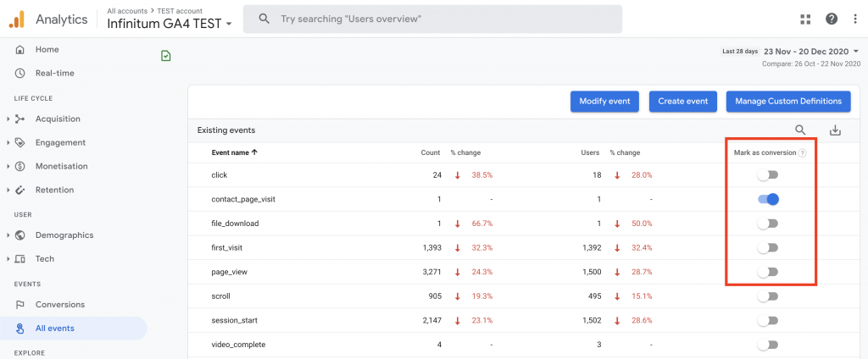Open the Monetisation menu item
The width and height of the screenshot is (868, 359).
(61, 166)
